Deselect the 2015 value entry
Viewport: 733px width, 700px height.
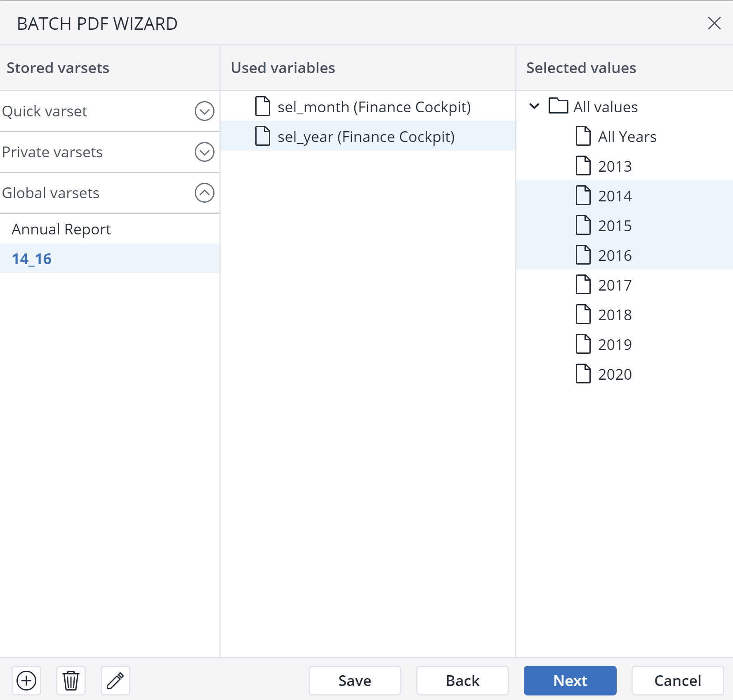tap(615, 225)
